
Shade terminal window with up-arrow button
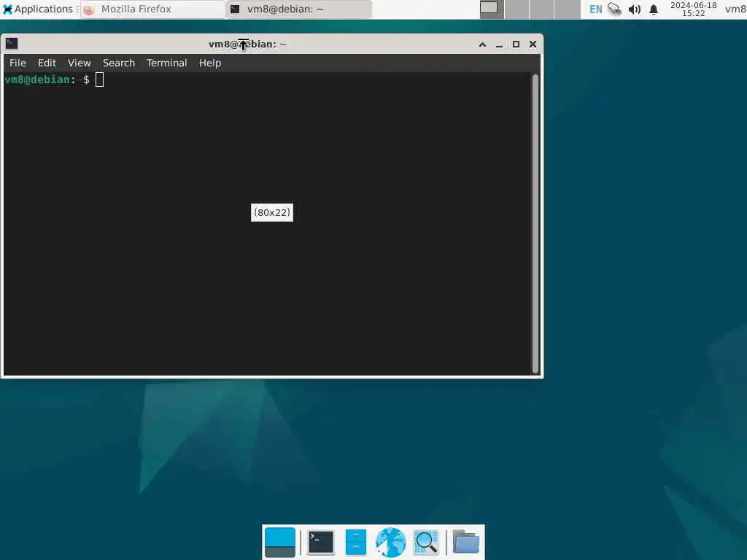pos(482,44)
